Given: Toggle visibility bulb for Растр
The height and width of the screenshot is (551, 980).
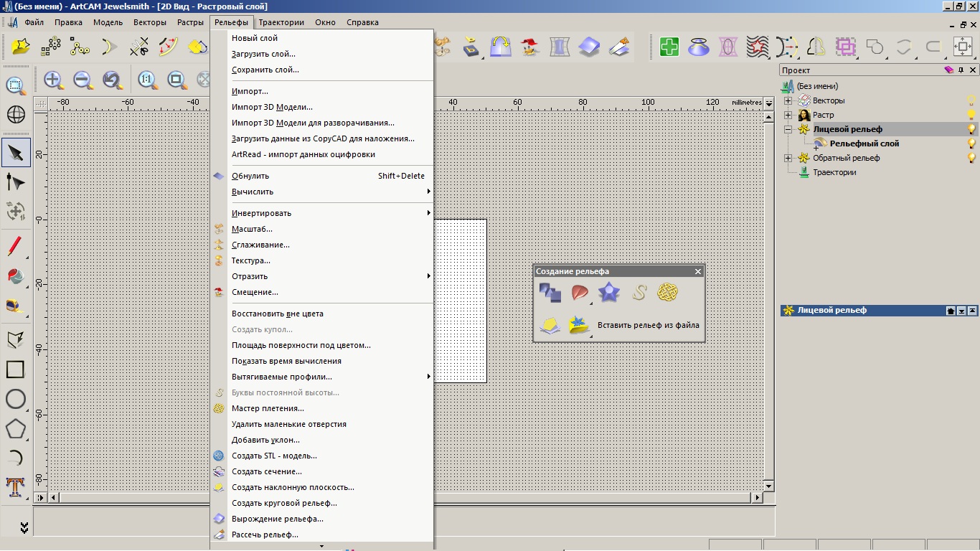Looking at the screenshot, I should click(x=971, y=115).
